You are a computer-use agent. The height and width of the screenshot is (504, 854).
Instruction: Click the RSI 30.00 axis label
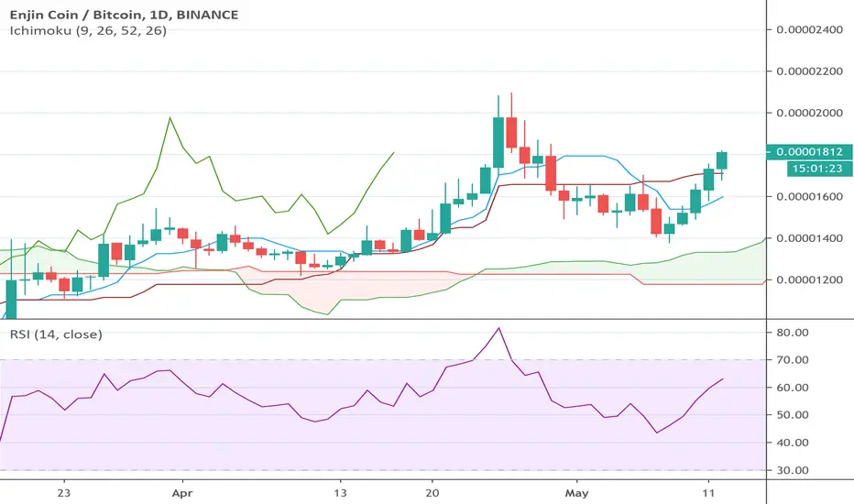click(x=793, y=470)
